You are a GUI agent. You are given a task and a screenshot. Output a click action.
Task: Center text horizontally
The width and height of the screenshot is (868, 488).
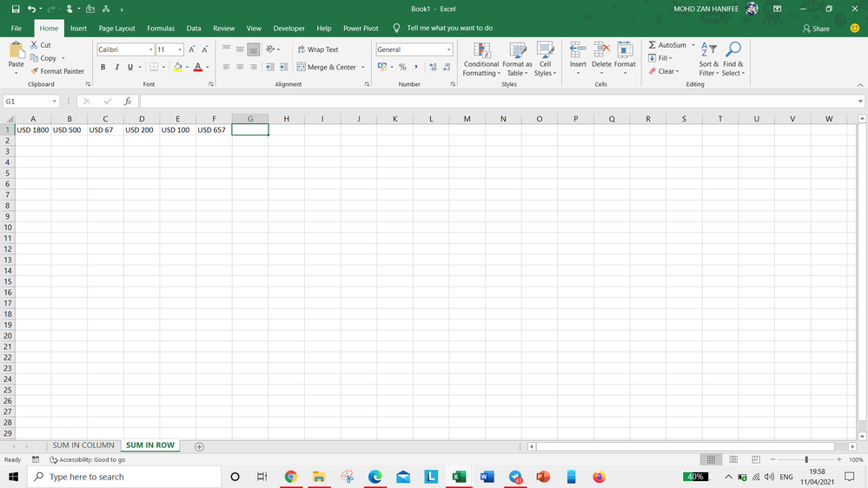[240, 67]
